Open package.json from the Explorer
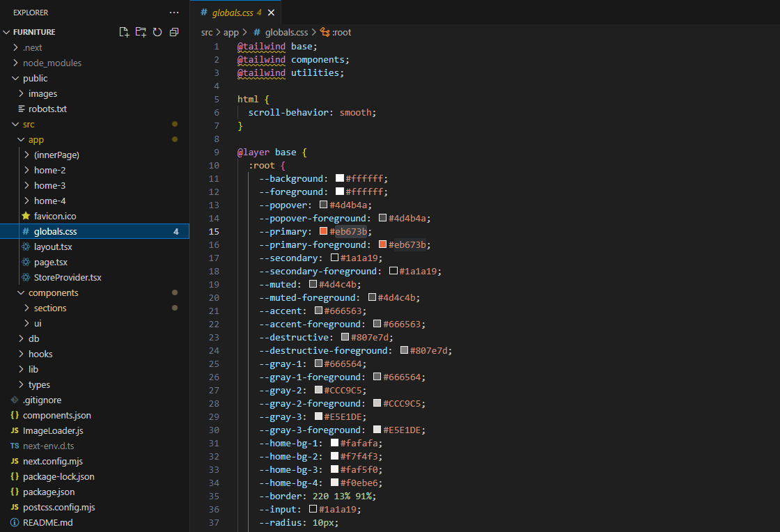Image resolution: width=780 pixels, height=532 pixels. (x=49, y=492)
